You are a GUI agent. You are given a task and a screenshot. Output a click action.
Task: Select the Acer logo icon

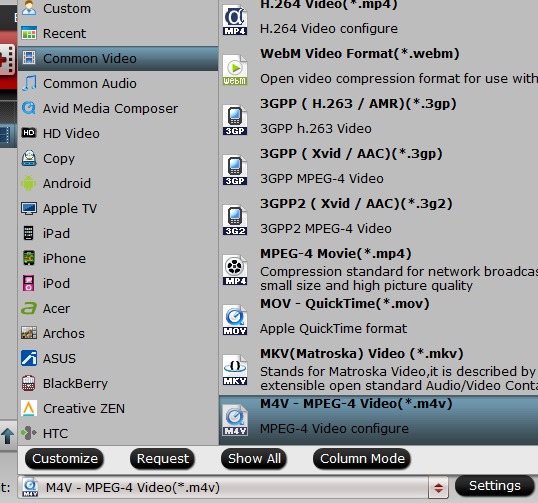28,308
